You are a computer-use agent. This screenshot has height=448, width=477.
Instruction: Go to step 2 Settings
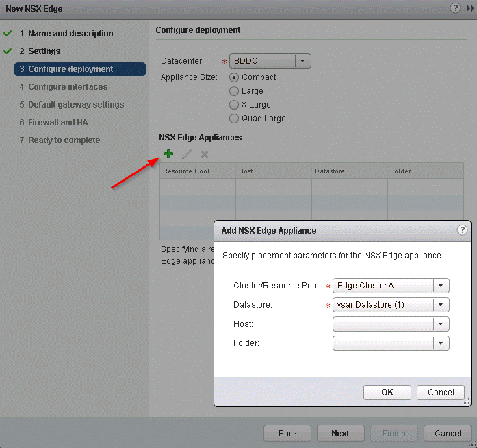tap(44, 51)
